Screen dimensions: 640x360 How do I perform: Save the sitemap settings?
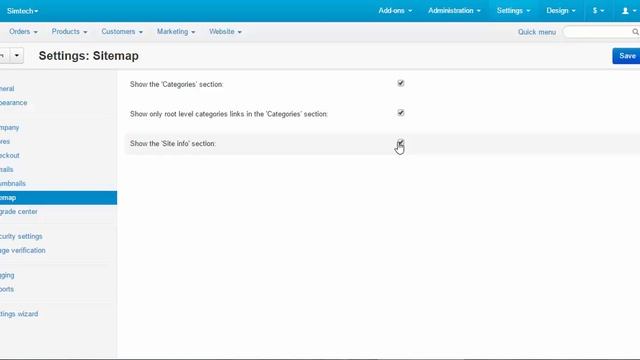tap(627, 56)
